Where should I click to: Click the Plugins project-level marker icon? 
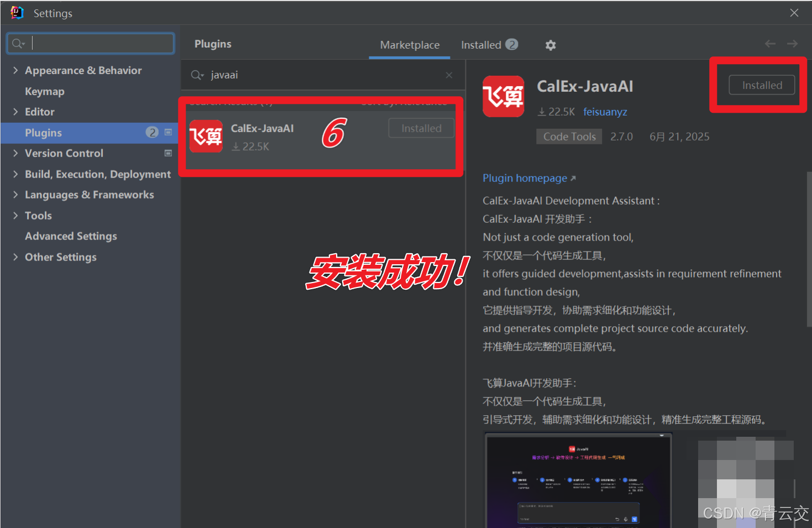[168, 133]
